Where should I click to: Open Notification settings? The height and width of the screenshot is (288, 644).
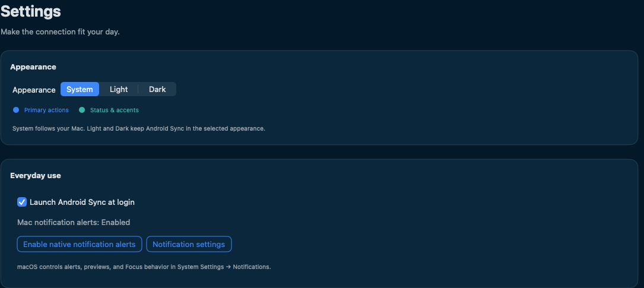(x=189, y=244)
